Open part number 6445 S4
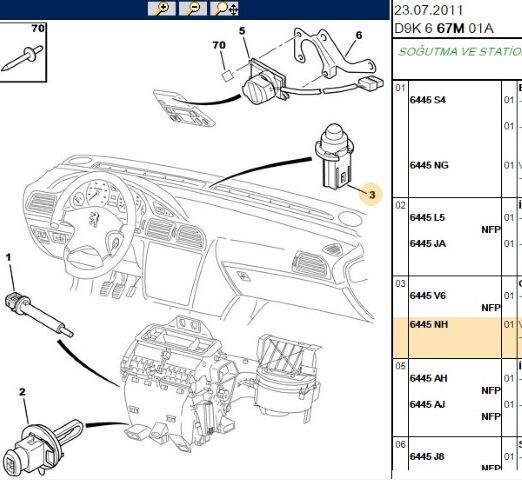522x480 pixels. (x=428, y=100)
